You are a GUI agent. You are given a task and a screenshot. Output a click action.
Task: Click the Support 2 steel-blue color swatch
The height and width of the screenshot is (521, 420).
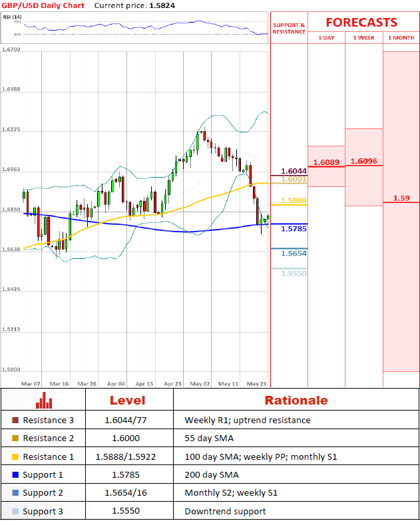15,493
